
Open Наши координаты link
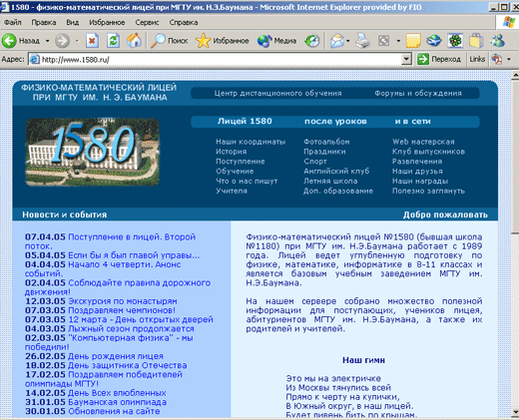pos(251,142)
